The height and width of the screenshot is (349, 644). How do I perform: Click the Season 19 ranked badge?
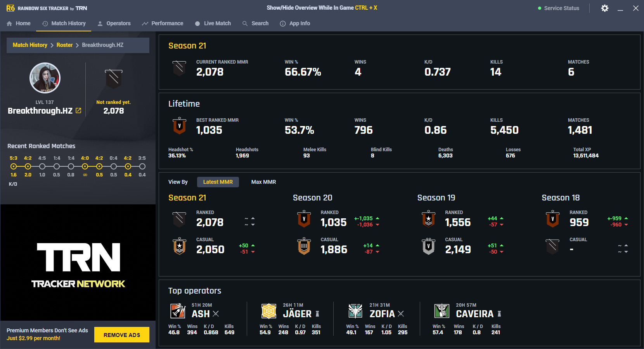coord(429,219)
